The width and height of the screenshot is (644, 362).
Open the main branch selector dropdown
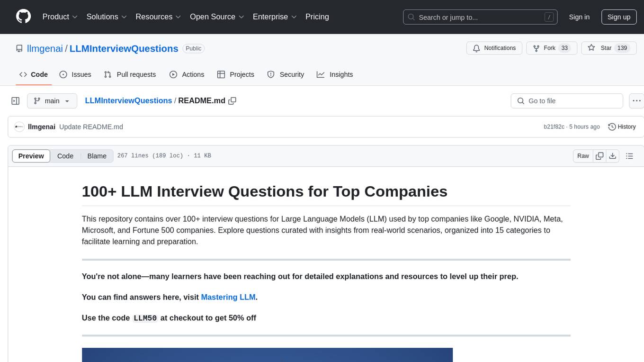click(x=52, y=101)
